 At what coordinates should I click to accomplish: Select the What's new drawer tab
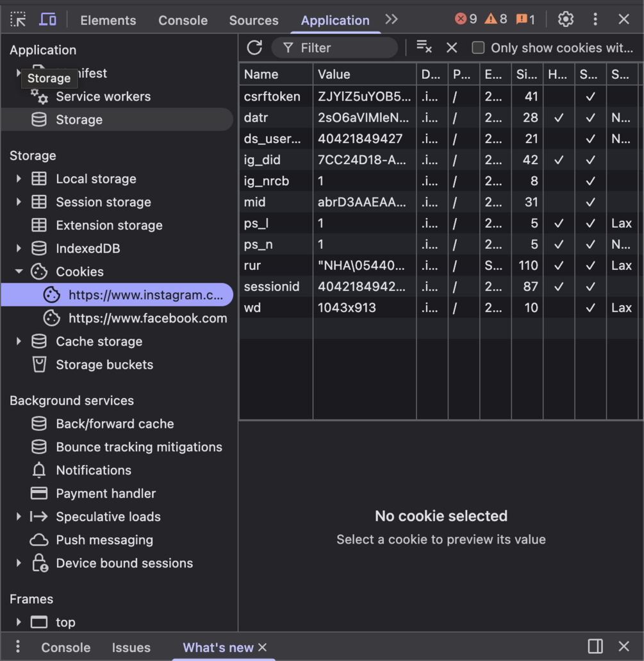pos(218,648)
